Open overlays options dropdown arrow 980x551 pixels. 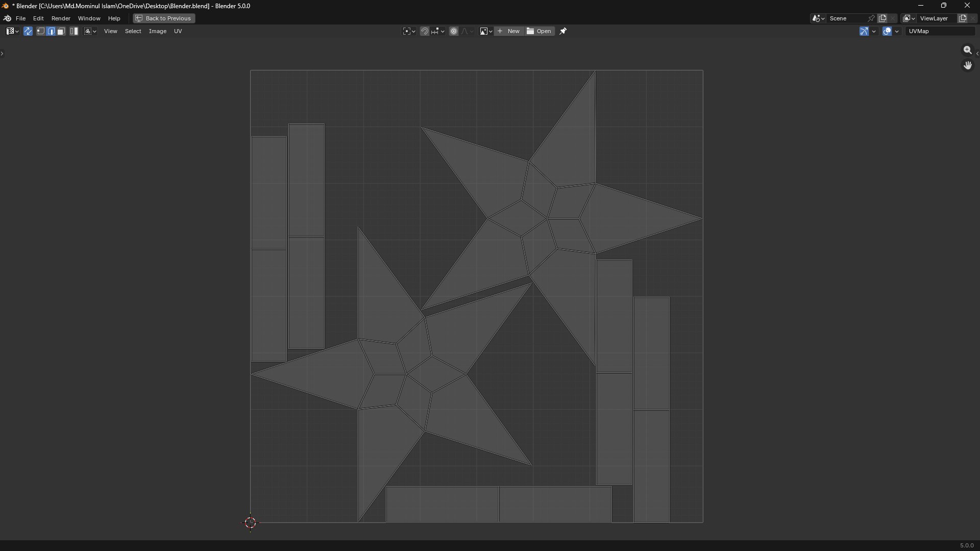pyautogui.click(x=897, y=31)
